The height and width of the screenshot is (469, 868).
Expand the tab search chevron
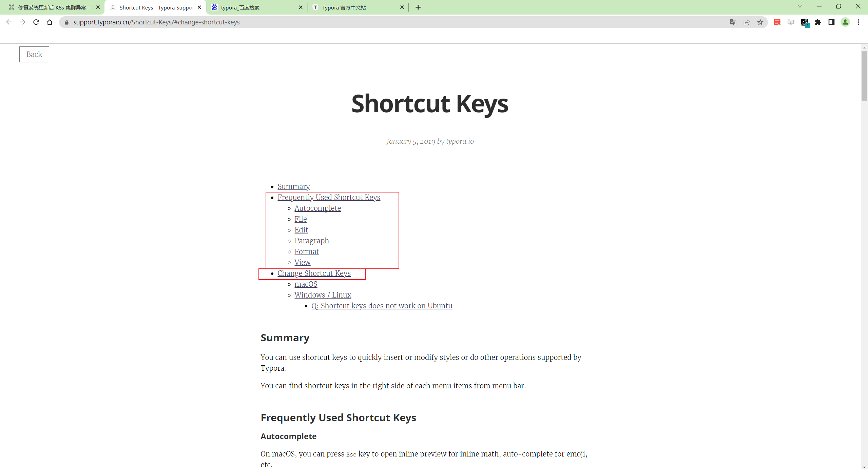800,6
